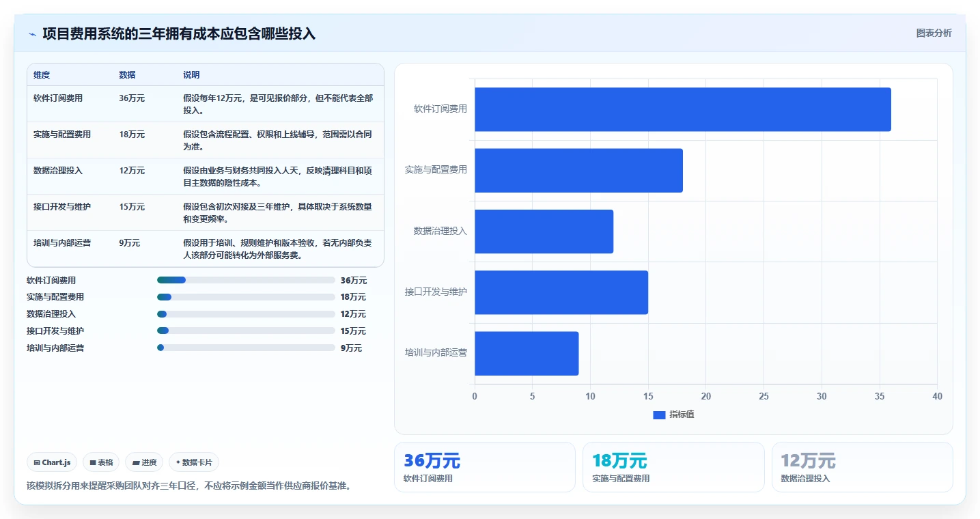Click the 指标值 legend label

coord(682,415)
